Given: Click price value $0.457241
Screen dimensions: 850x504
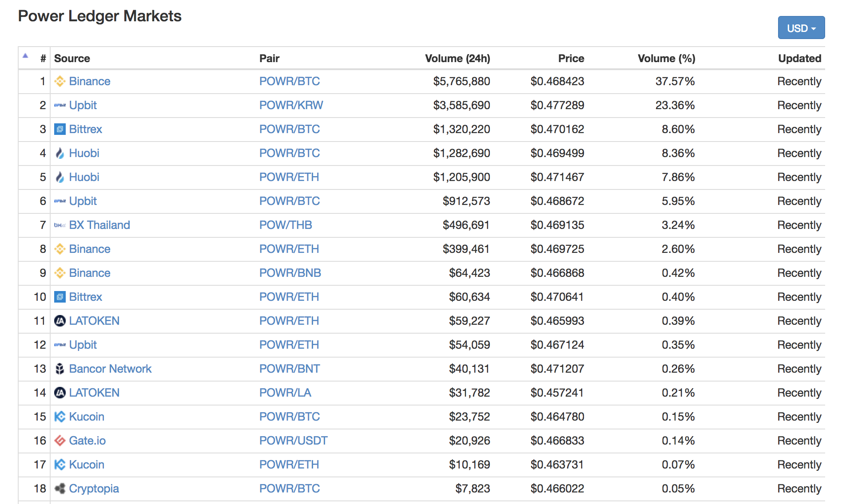Looking at the screenshot, I should tap(557, 393).
